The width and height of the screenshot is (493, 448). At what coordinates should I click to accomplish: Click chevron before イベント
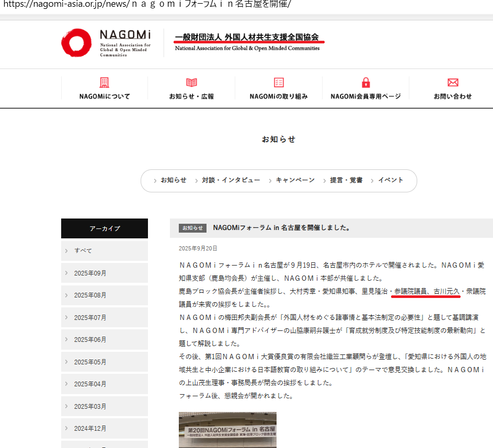coord(372,181)
